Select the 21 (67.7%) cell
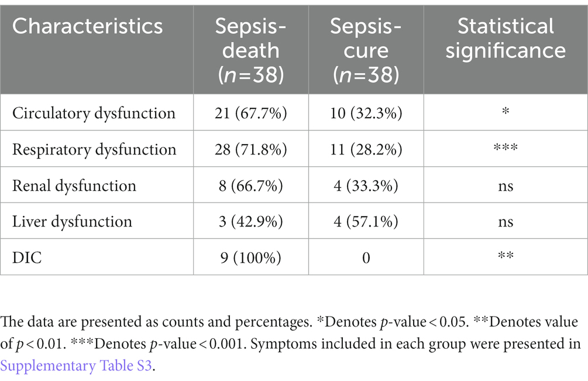This screenshot has height=381, width=588. click(x=251, y=113)
